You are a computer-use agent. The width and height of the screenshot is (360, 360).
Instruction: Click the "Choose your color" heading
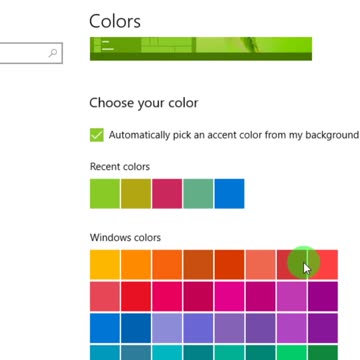(x=144, y=103)
